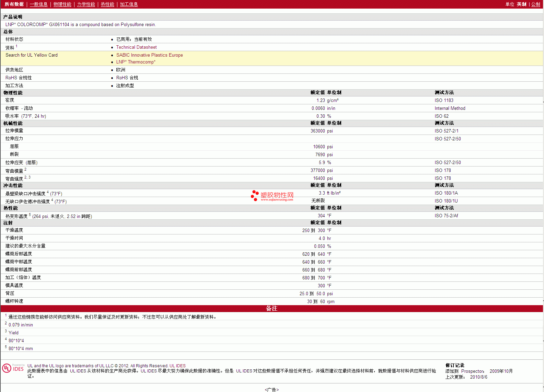Viewport: 544px width, 392px height.
Task: Click the 收缩率 - 流动 row label
Action: click(19, 108)
